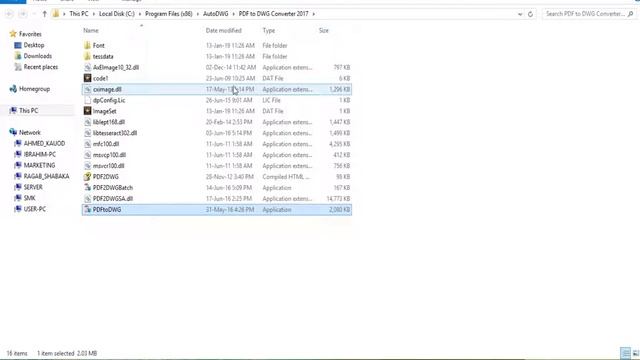Select RAGAB_SHABAKA network computer

coord(47,176)
